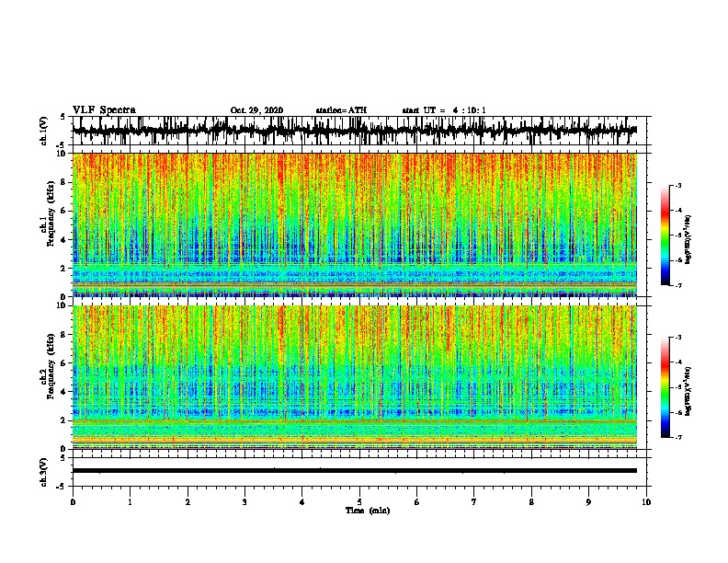The height and width of the screenshot is (563, 728).
Task: Click the time axis tick label "3"
Action: 245,501
